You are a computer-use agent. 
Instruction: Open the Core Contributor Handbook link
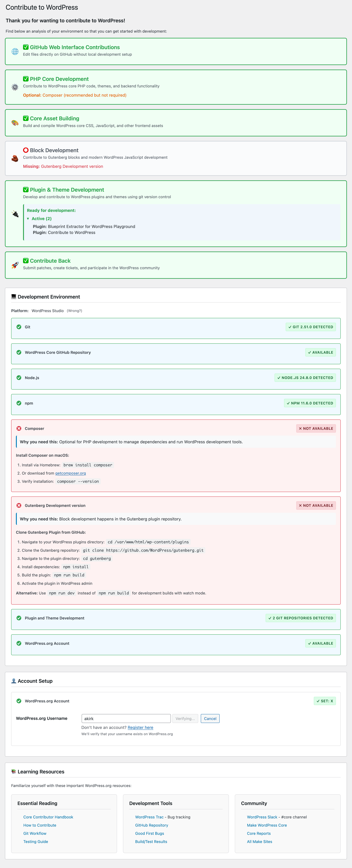48,817
